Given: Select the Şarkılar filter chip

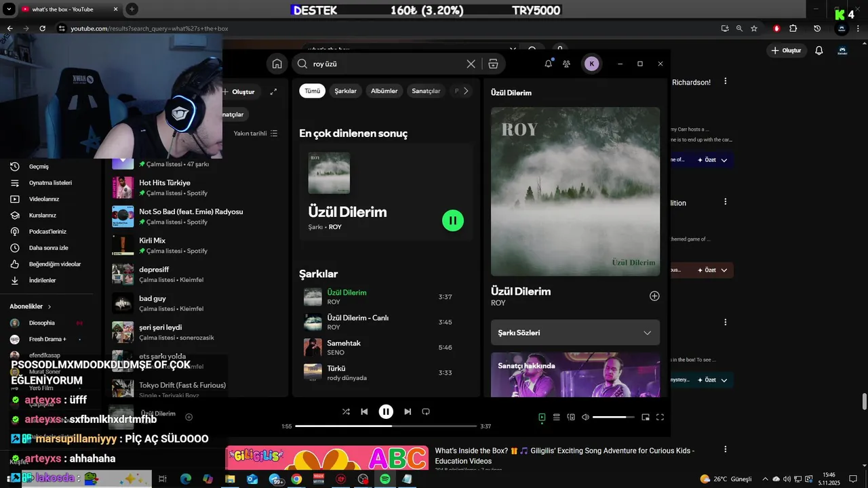Looking at the screenshot, I should [346, 91].
